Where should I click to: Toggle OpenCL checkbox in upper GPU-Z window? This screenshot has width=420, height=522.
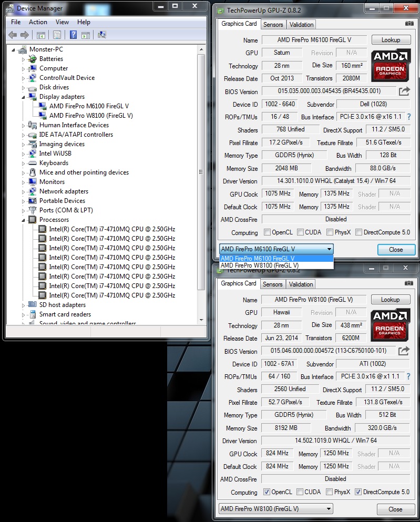[x=268, y=232]
